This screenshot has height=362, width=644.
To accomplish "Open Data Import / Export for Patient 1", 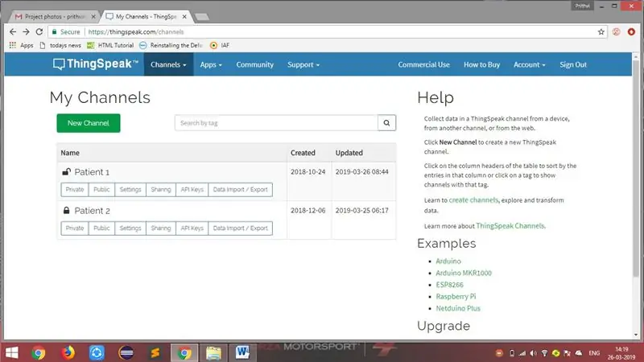I will tap(240, 190).
